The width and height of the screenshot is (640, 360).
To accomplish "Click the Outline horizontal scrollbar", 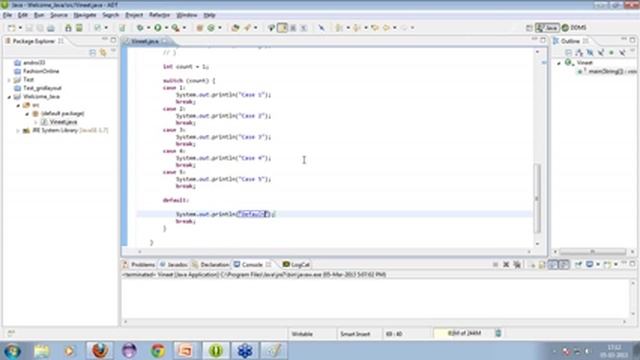I will tap(593, 251).
